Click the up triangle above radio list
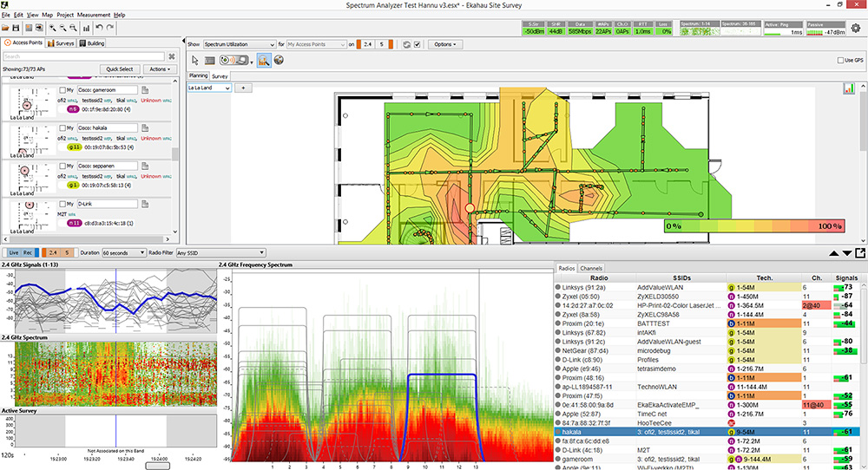868x470 pixels. click(833, 253)
